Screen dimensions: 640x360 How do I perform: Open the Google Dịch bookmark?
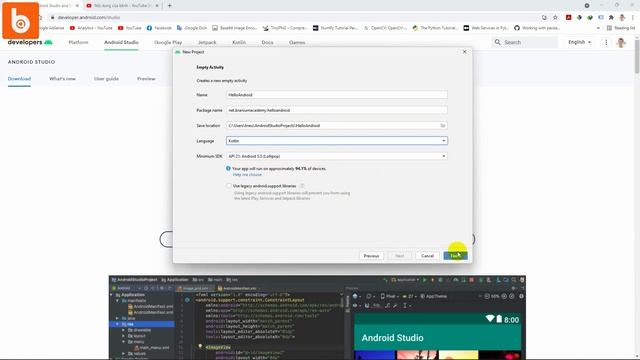point(192,28)
